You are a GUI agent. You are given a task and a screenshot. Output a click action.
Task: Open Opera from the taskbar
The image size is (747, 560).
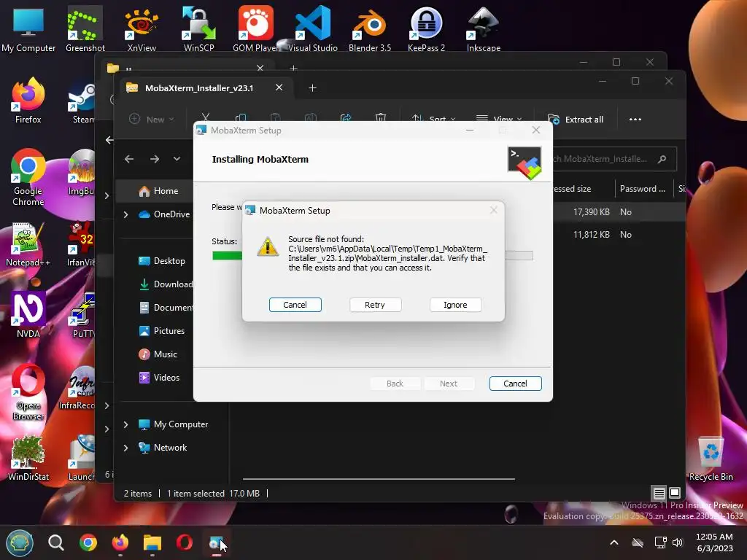[x=185, y=542]
